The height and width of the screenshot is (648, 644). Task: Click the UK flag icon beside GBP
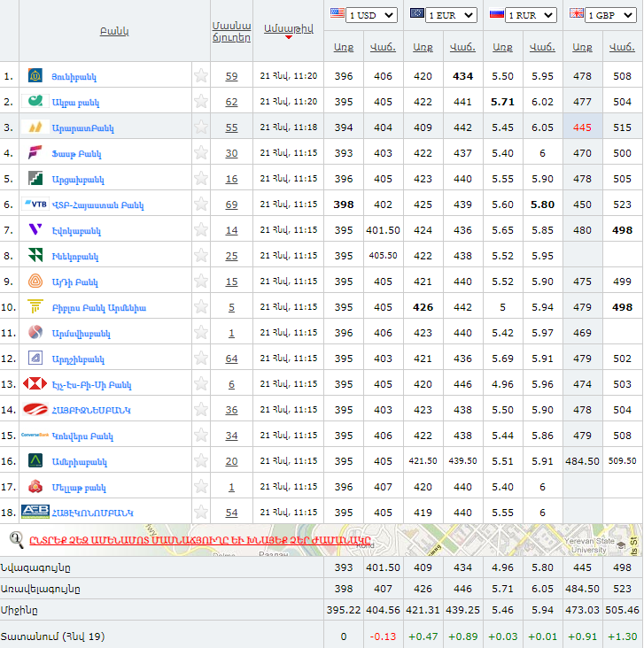(x=576, y=13)
